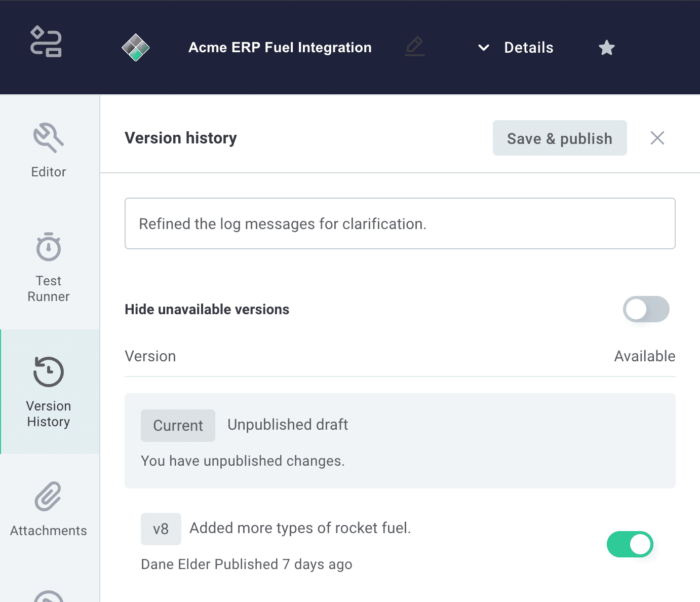Click pencil icon to edit integration name
The width and height of the screenshot is (700, 602).
click(x=415, y=46)
